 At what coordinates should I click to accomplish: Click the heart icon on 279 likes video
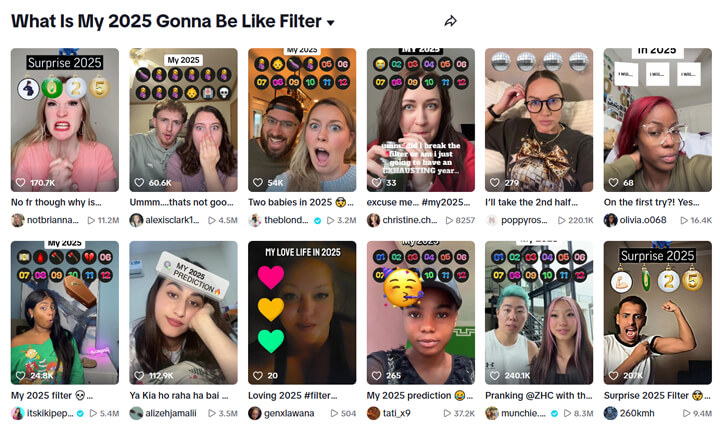point(495,182)
